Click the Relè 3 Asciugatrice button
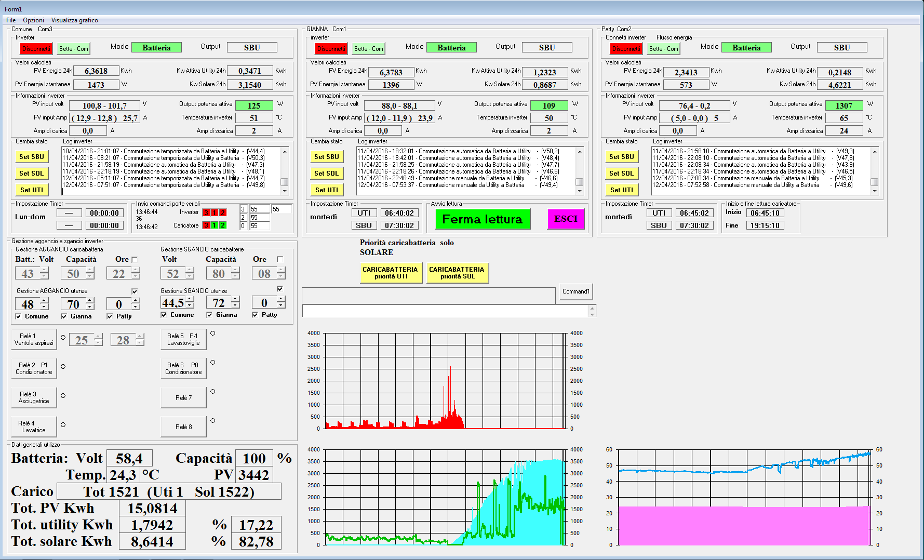Image resolution: width=924 pixels, height=560 pixels. click(x=34, y=397)
